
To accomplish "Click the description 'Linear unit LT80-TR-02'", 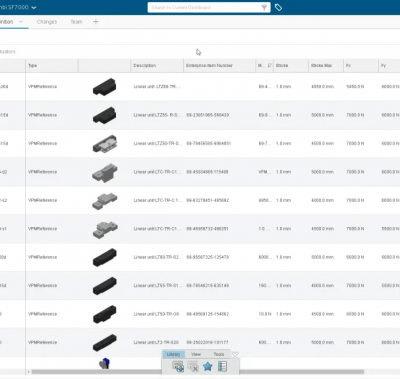I will [157, 257].
